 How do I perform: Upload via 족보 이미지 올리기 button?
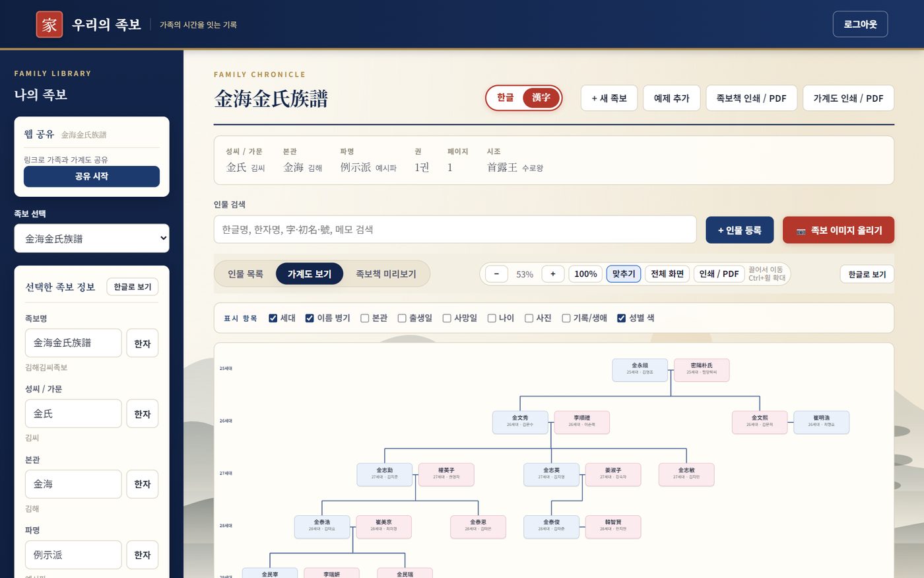838,230
